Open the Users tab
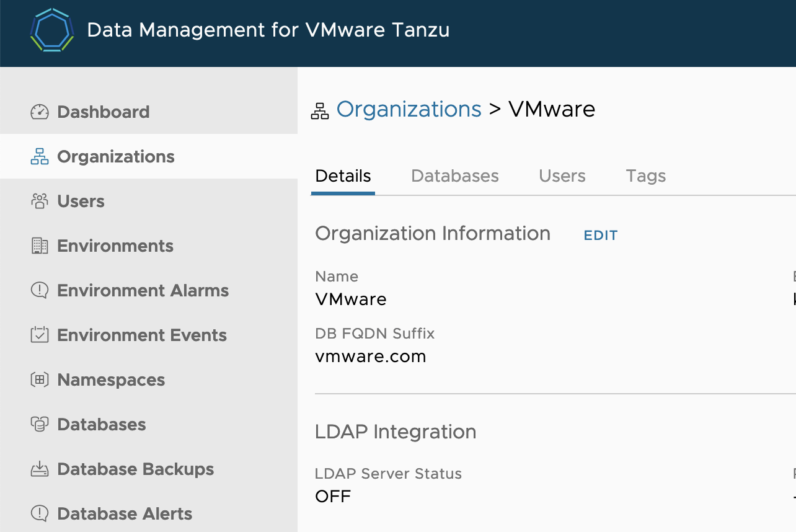 562,176
